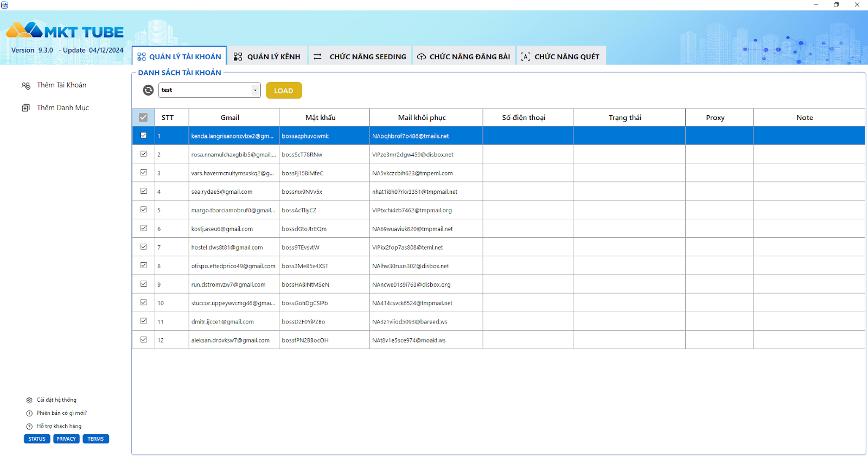Open Hỗ trợ khách hàng link
The image size is (868, 456).
pos(59,426)
